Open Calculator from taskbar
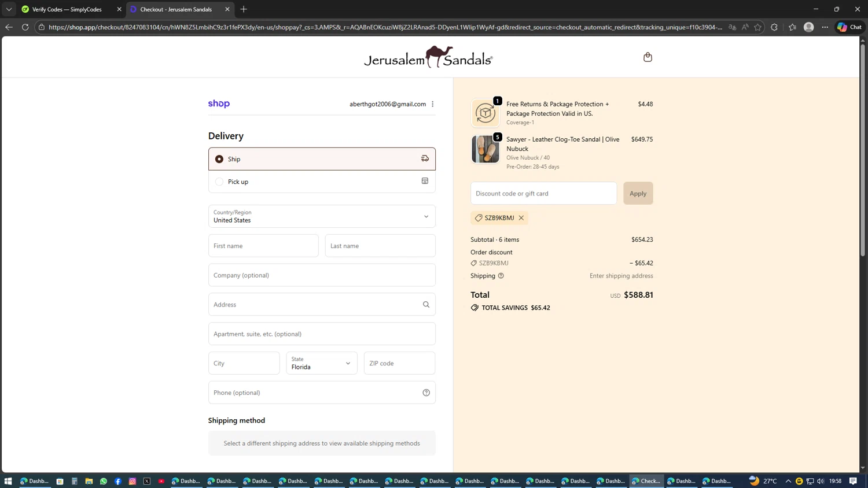 [75, 481]
